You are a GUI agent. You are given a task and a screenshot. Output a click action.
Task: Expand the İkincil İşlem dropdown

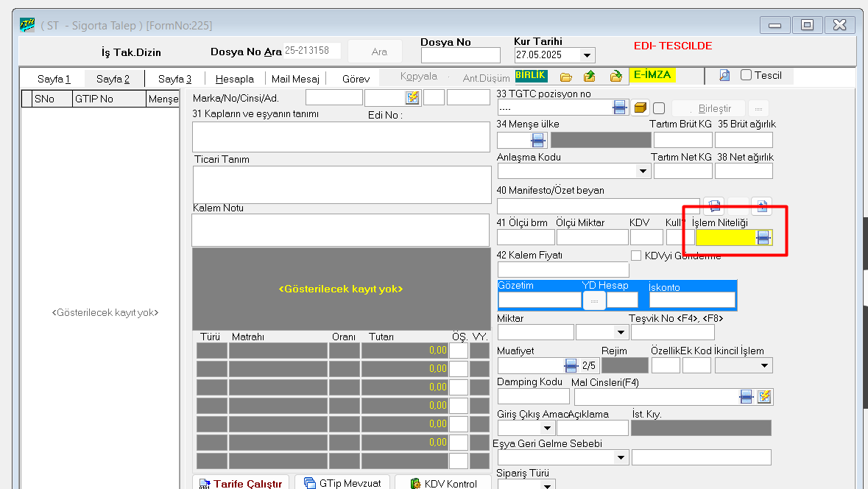tap(765, 365)
